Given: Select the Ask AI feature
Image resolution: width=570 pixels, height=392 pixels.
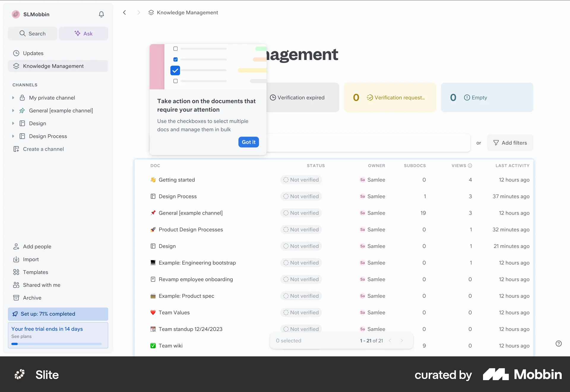Looking at the screenshot, I should pyautogui.click(x=83, y=33).
